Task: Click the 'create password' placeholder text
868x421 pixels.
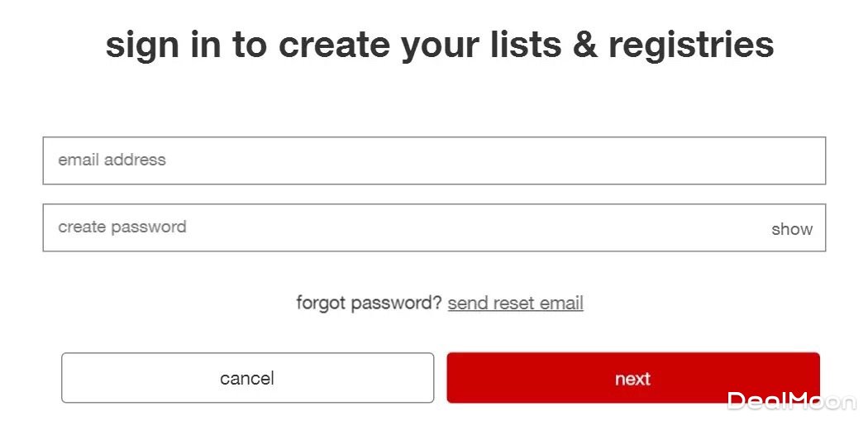Action: coord(122,227)
